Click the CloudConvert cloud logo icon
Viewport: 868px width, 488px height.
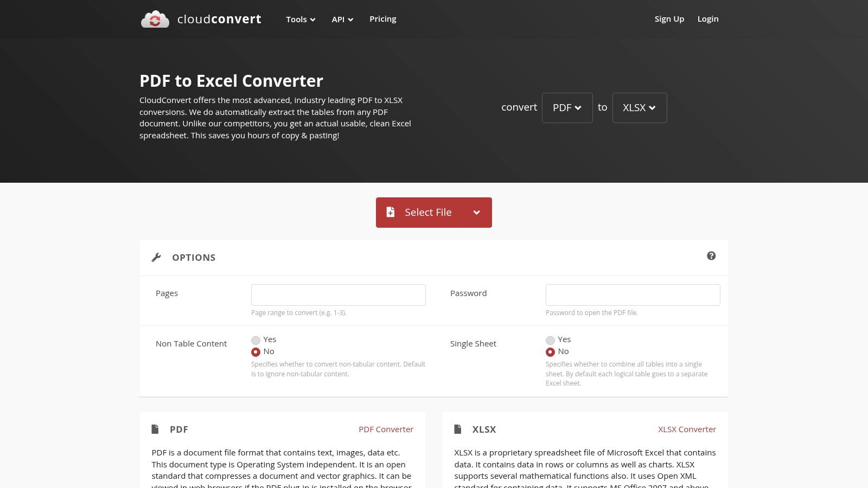[x=155, y=19]
